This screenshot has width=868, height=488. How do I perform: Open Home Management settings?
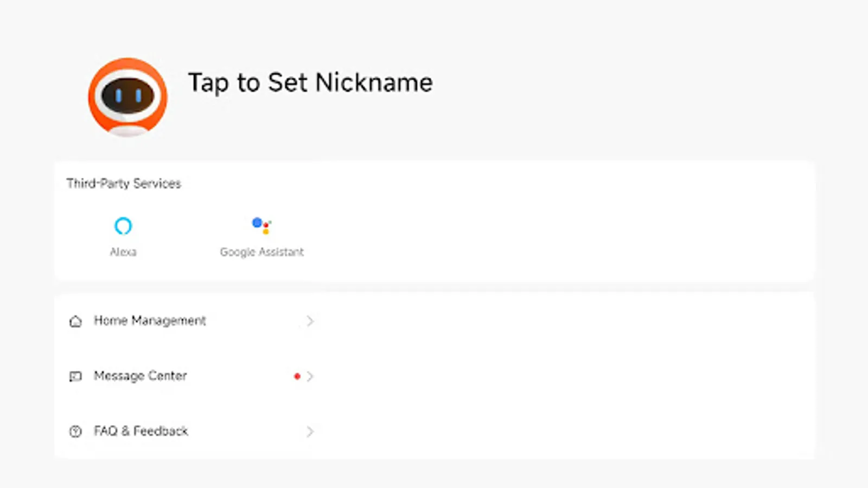[x=149, y=321]
